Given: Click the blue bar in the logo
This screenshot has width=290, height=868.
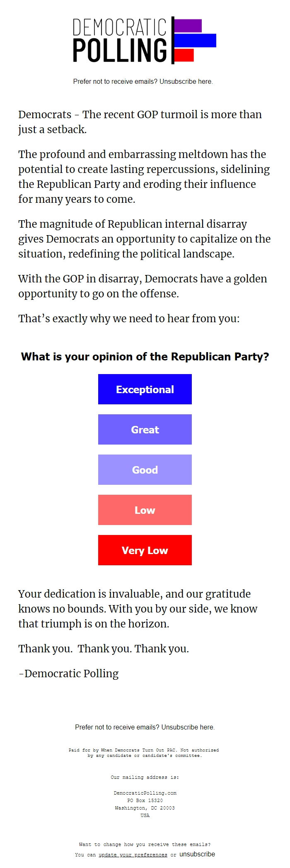Looking at the screenshot, I should pos(195,40).
